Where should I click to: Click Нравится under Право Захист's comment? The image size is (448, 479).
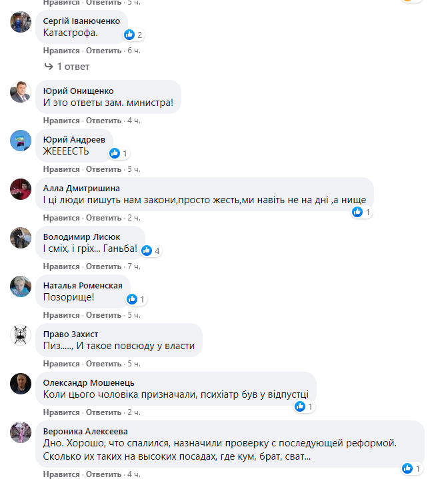[x=61, y=364]
